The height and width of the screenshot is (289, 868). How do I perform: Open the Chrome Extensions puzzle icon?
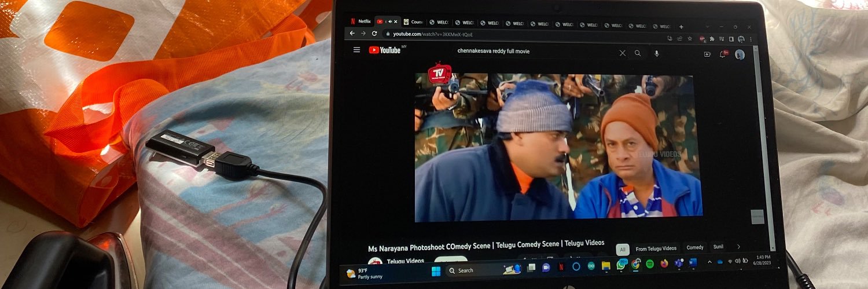[712, 39]
